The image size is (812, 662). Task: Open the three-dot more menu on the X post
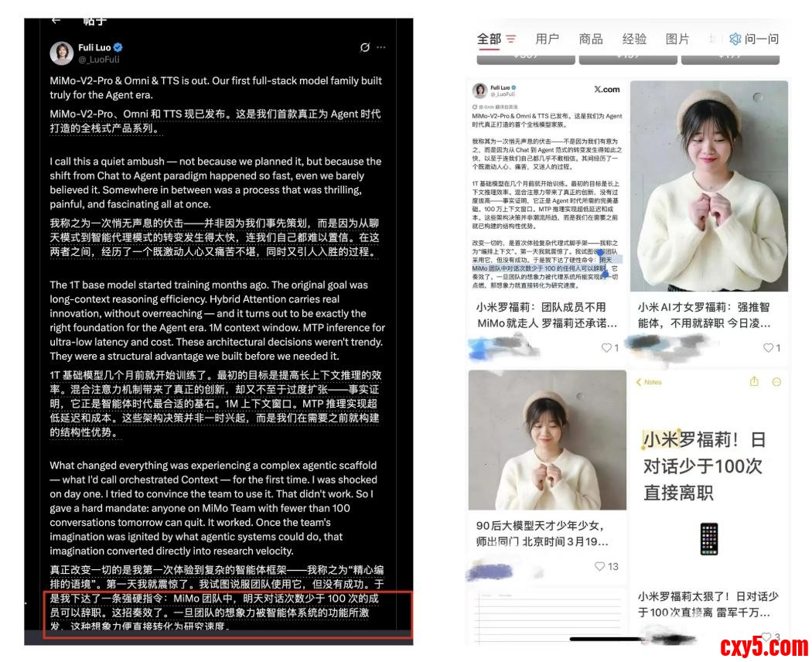[381, 47]
